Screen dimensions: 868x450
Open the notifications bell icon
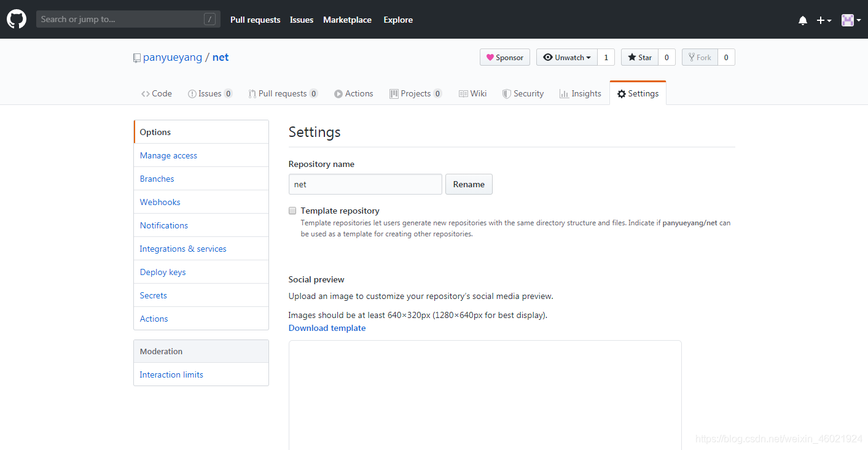tap(803, 20)
